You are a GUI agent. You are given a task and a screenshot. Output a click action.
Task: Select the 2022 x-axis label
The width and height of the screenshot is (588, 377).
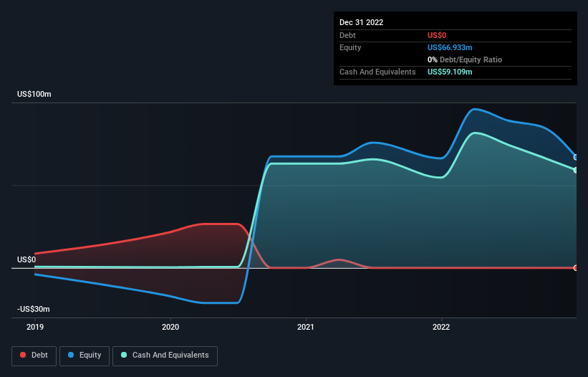click(x=441, y=327)
